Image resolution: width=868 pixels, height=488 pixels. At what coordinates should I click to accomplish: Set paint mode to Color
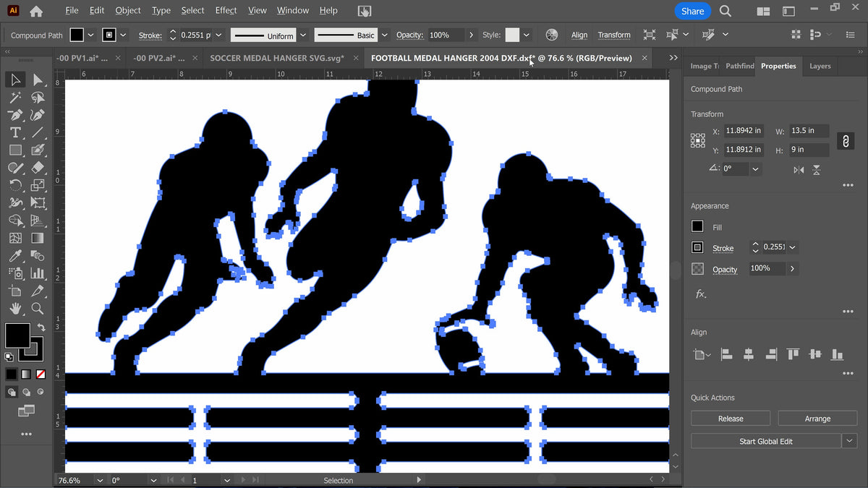pos(11,374)
